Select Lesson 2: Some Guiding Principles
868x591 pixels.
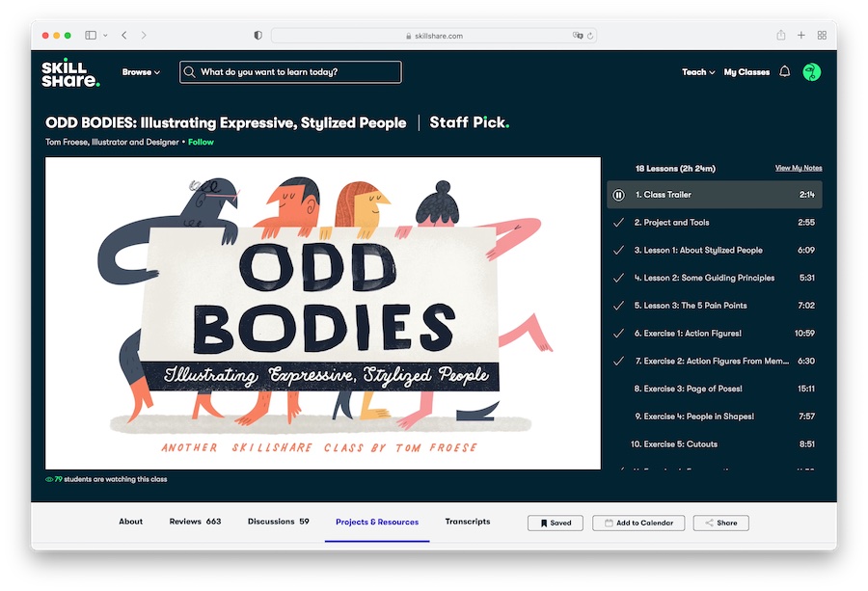tap(715, 278)
